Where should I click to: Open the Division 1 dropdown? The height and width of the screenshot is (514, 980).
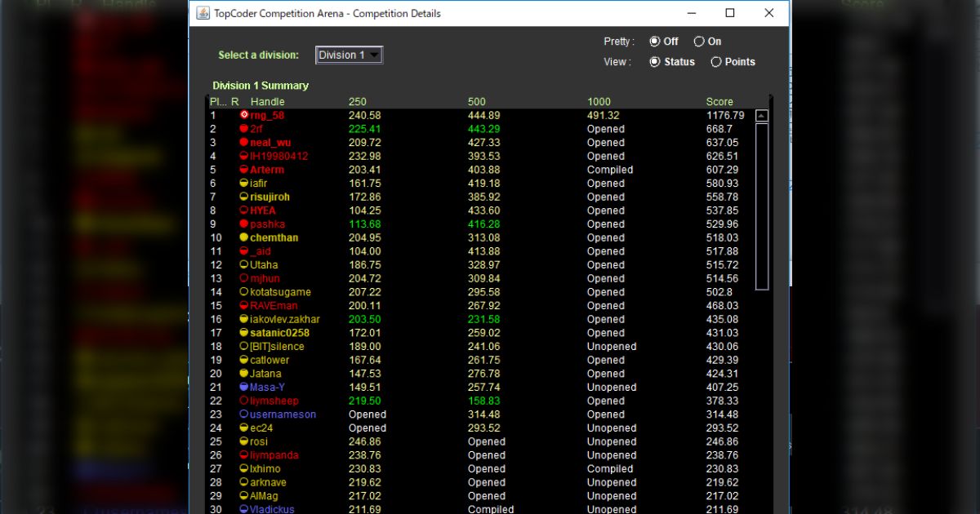click(349, 55)
